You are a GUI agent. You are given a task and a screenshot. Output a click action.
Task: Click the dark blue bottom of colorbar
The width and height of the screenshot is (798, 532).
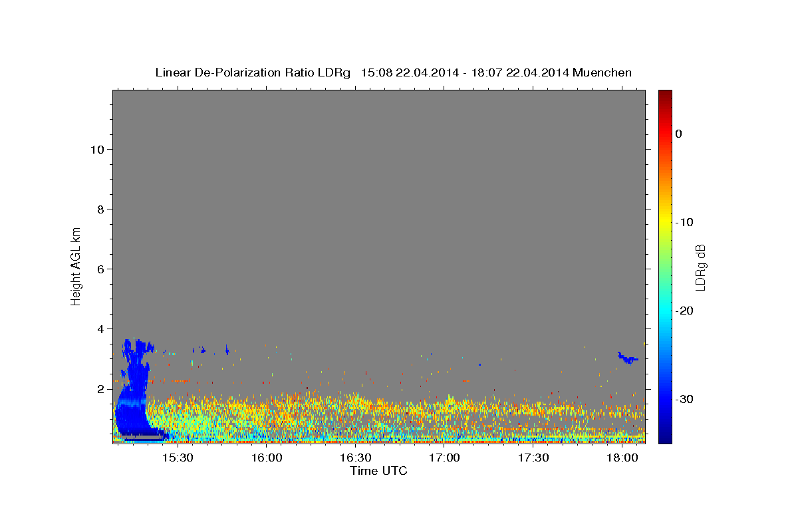[665, 438]
